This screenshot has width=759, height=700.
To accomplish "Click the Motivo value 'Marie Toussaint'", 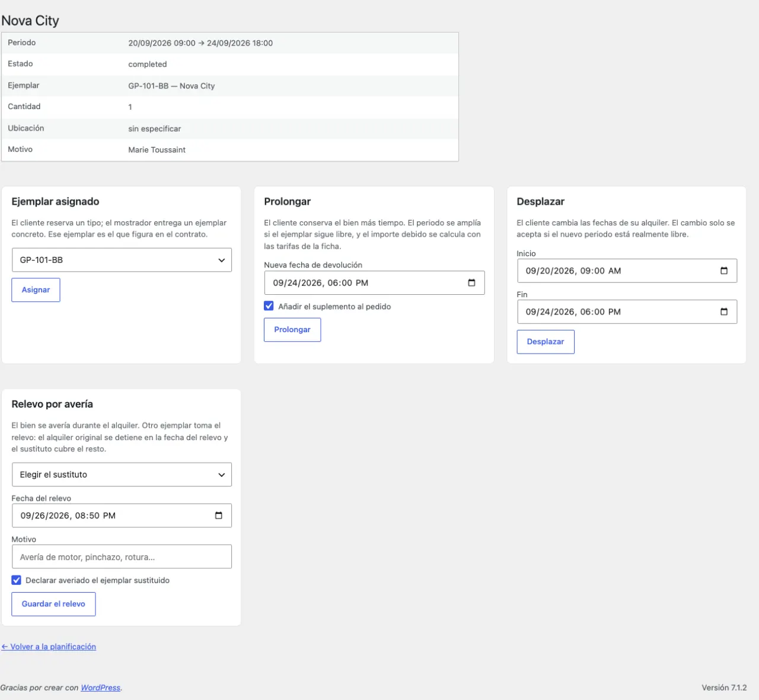I will pyautogui.click(x=157, y=150).
